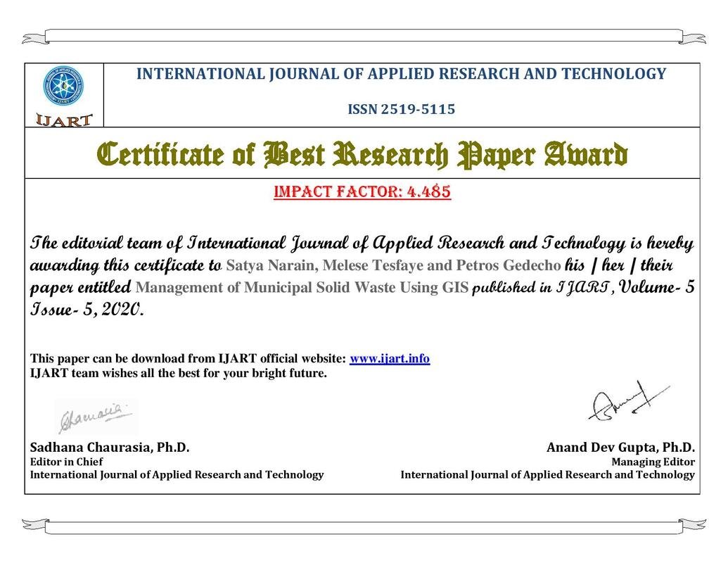
Task: Click the name Anand Dev Gupta, Ph.D.
Action: tap(621, 448)
